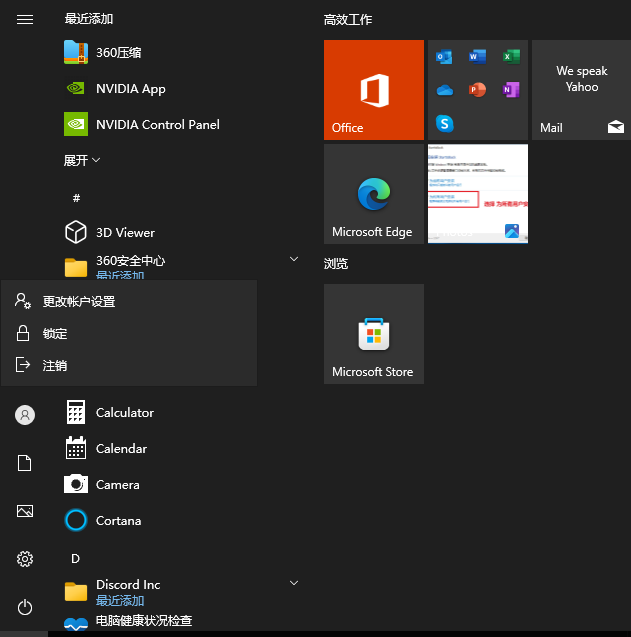Open Excel icon in Office tile group

tap(511, 56)
